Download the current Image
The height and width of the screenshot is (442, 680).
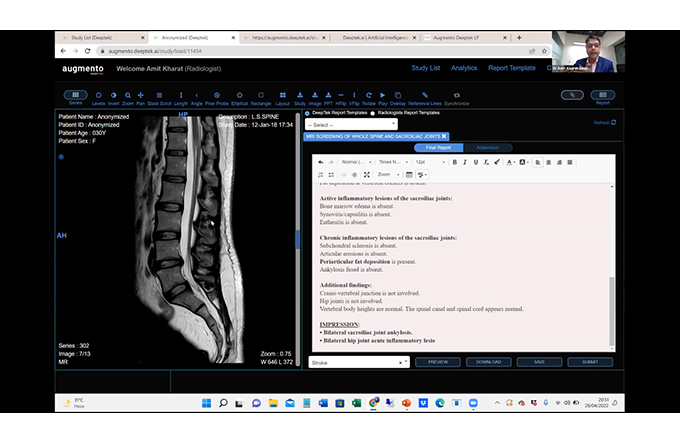click(315, 98)
